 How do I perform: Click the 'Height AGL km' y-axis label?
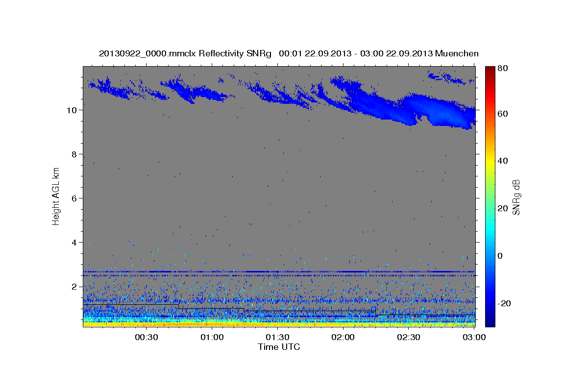click(56, 196)
